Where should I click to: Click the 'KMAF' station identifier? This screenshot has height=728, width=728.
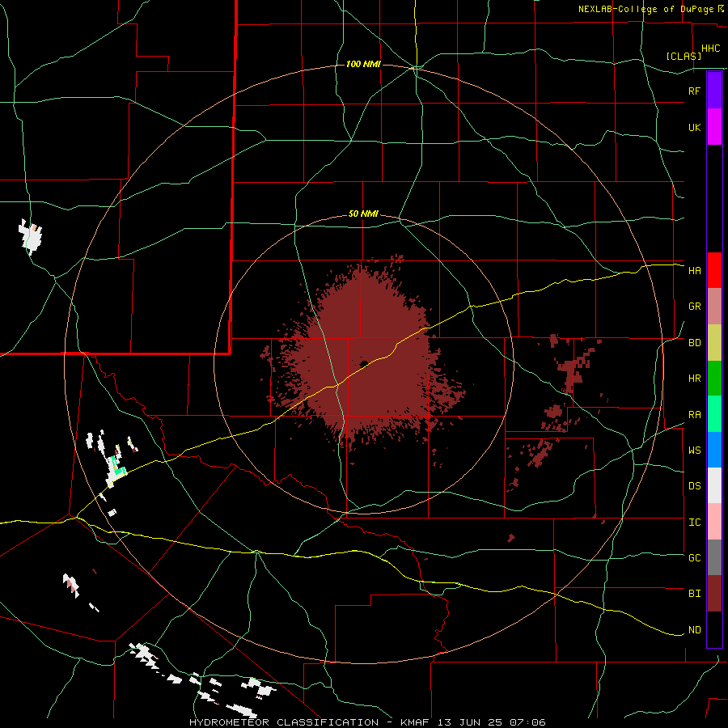click(x=414, y=722)
